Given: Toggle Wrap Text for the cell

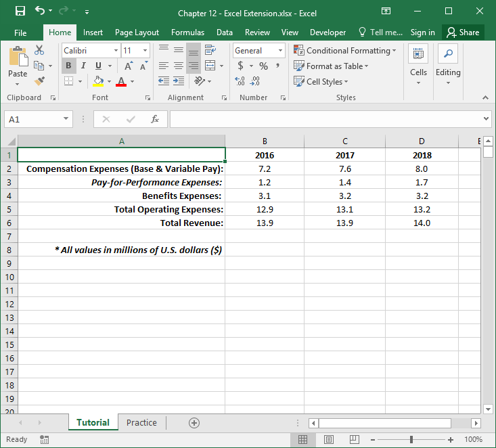Looking at the screenshot, I should 210,50.
